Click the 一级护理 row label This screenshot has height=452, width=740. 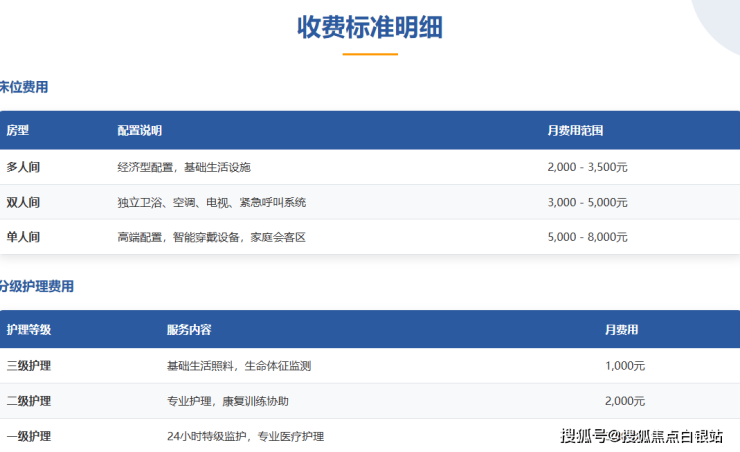(28, 436)
